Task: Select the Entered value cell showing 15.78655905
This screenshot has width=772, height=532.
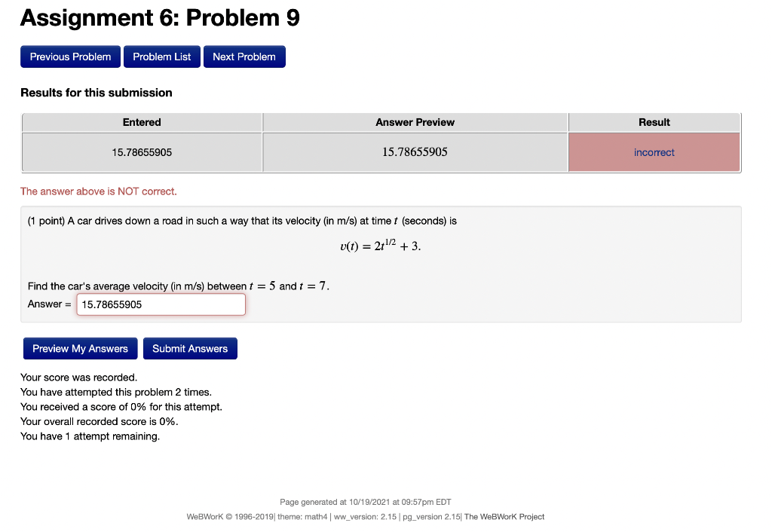Action: (x=142, y=152)
